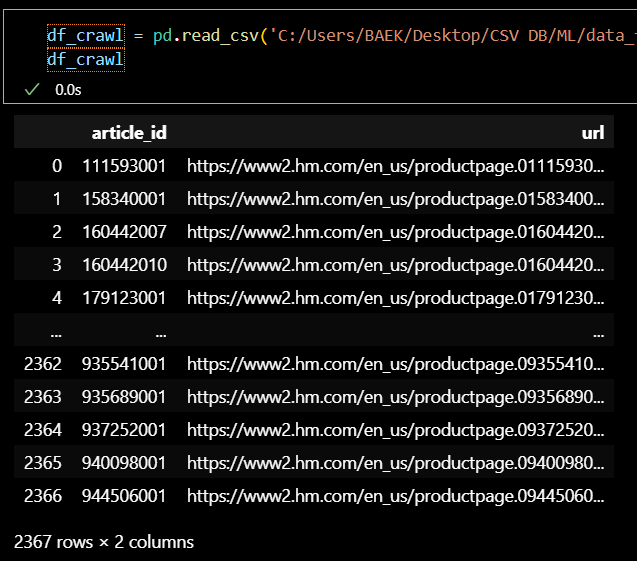637x561 pixels.
Task: Click row index 2366 label
Action: pyautogui.click(x=43, y=496)
